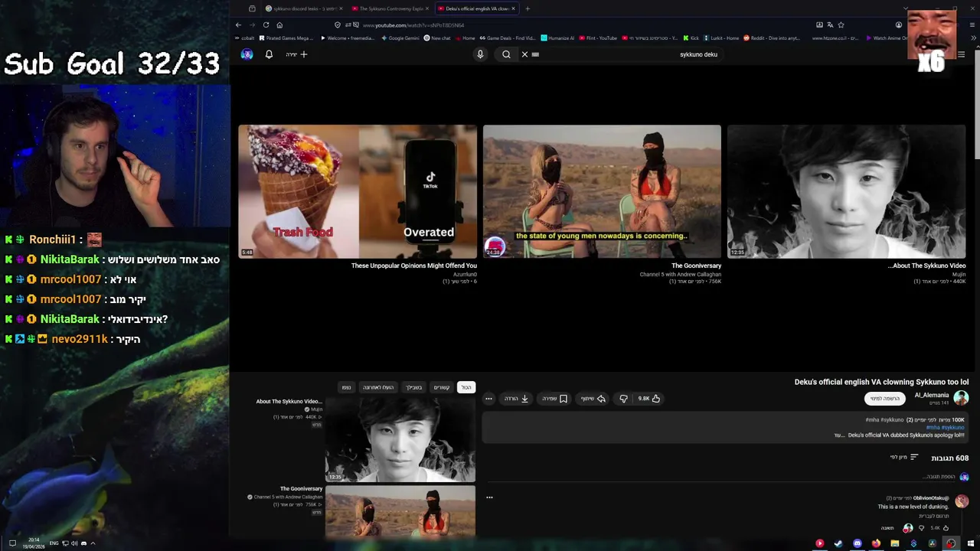Click Reply on OblivionOtaku's comment
The image size is (980, 551).
pos(887,528)
